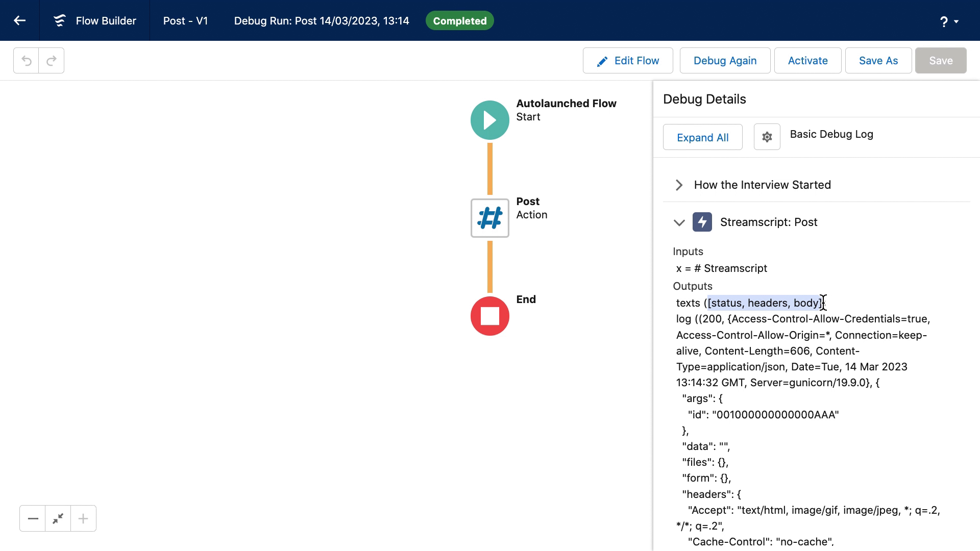Click Edit Flow button
Viewport: 980px width, 551px height.
click(x=628, y=61)
